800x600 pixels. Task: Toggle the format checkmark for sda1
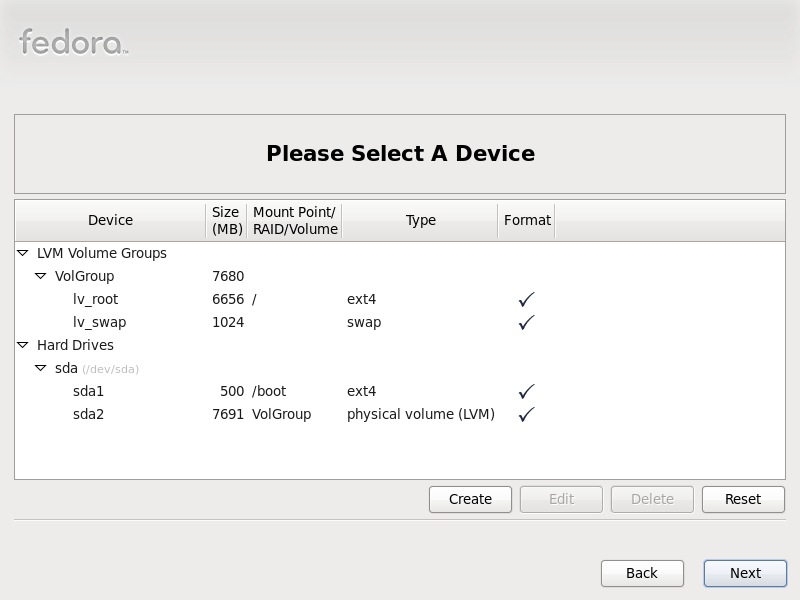(527, 391)
